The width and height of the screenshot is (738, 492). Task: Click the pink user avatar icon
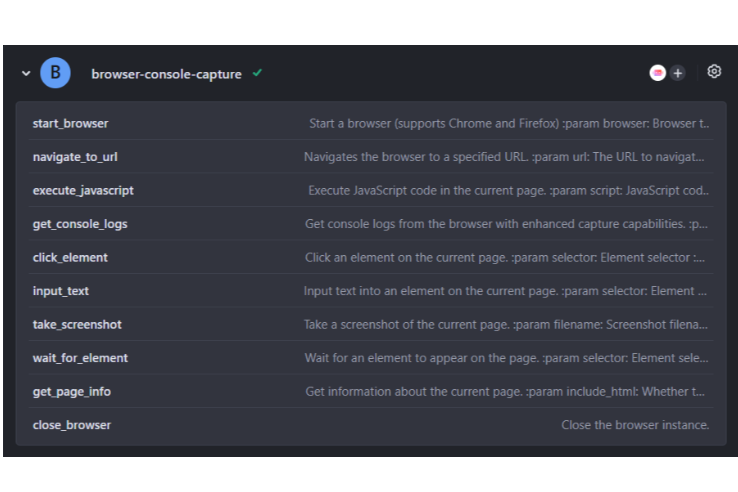[658, 73]
